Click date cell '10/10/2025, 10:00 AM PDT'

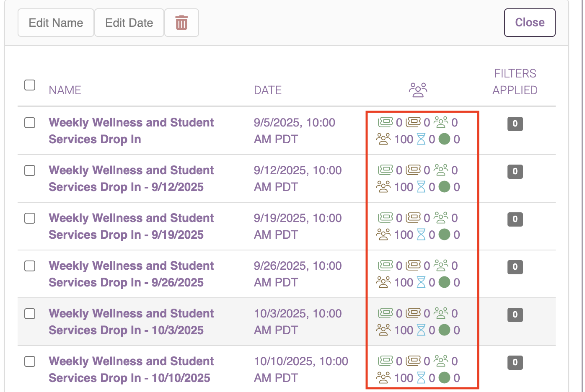point(301,369)
